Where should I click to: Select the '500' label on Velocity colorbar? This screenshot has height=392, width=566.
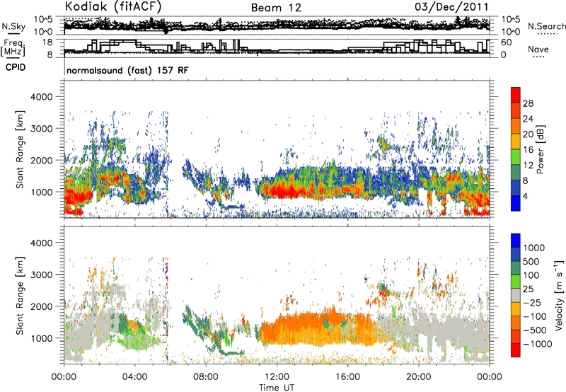(531, 262)
